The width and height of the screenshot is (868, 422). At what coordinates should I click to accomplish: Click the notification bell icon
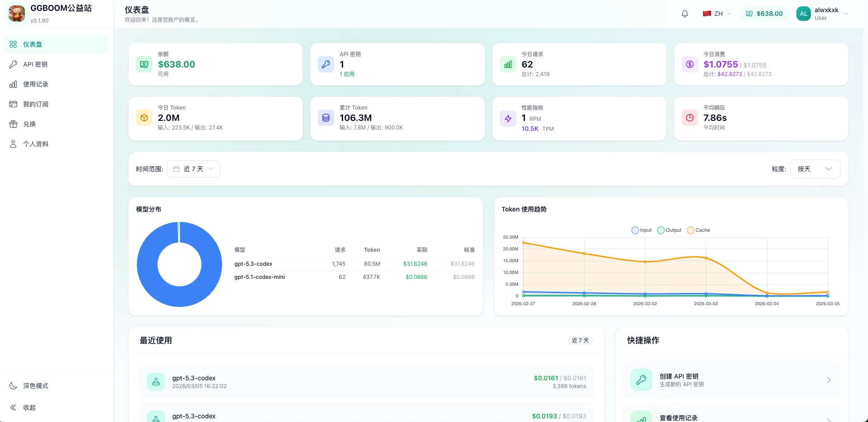pos(684,14)
